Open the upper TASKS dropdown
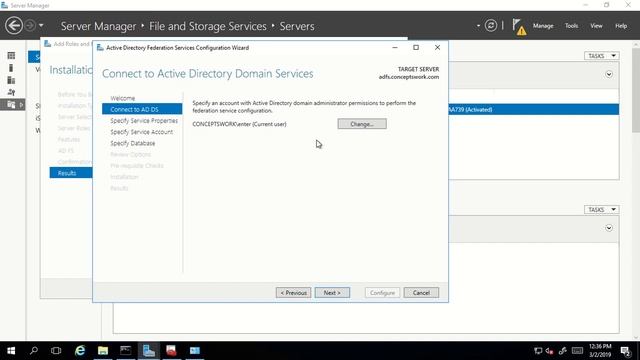The height and width of the screenshot is (360, 640). point(602,56)
